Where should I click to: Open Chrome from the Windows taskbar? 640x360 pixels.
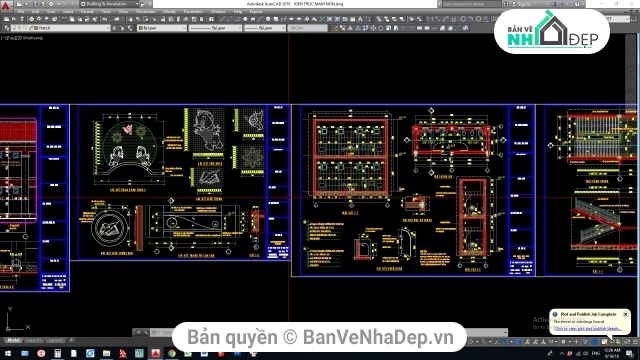click(172, 353)
